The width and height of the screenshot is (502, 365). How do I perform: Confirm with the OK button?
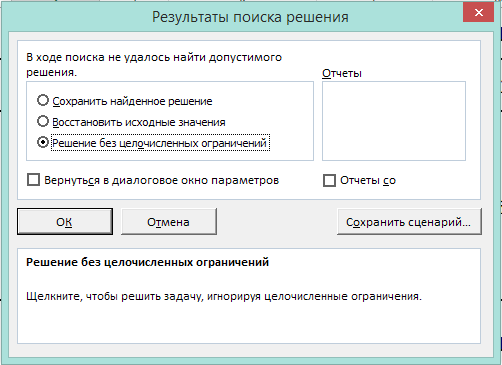point(65,222)
